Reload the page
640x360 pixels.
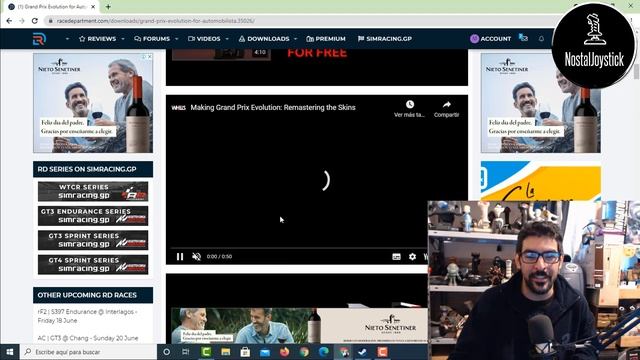35,21
